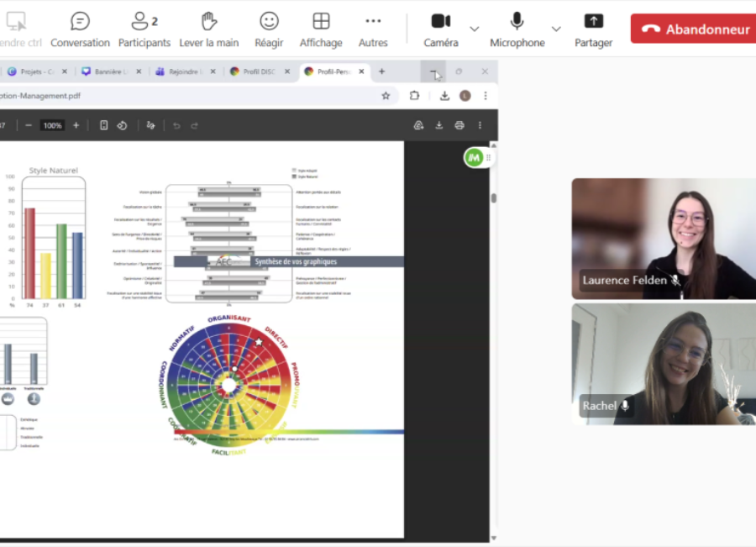Open the Conversation chat panel
This screenshot has width=756, height=547.
[x=80, y=29]
